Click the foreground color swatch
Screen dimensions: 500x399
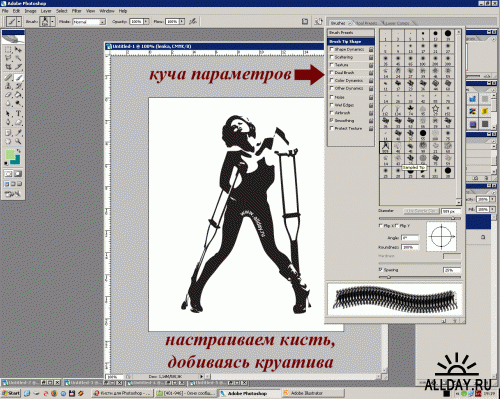(x=10, y=155)
